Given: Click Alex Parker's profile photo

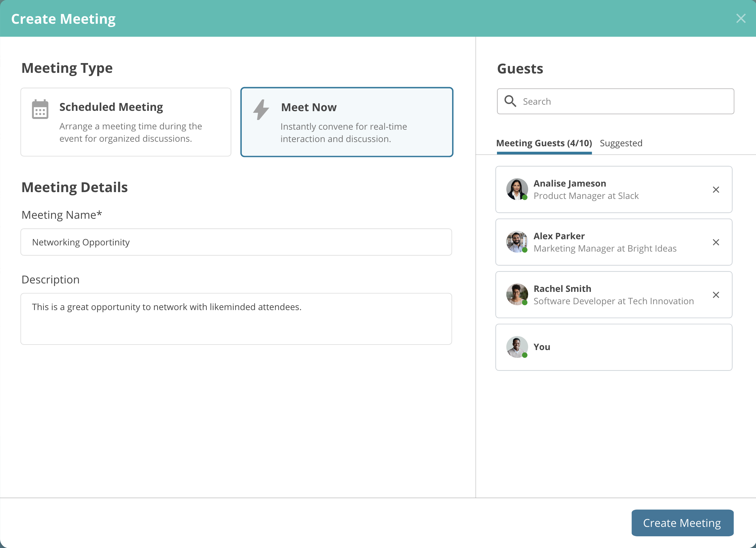Looking at the screenshot, I should pyautogui.click(x=517, y=242).
